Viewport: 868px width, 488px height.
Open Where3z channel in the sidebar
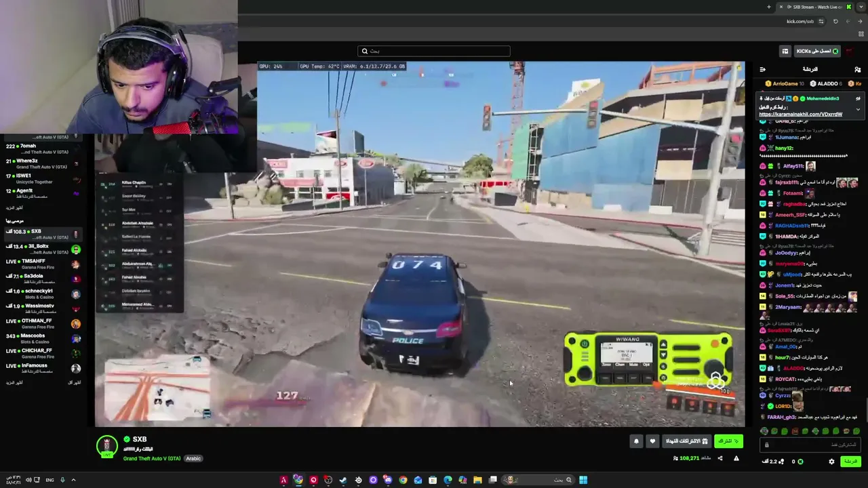click(43, 164)
